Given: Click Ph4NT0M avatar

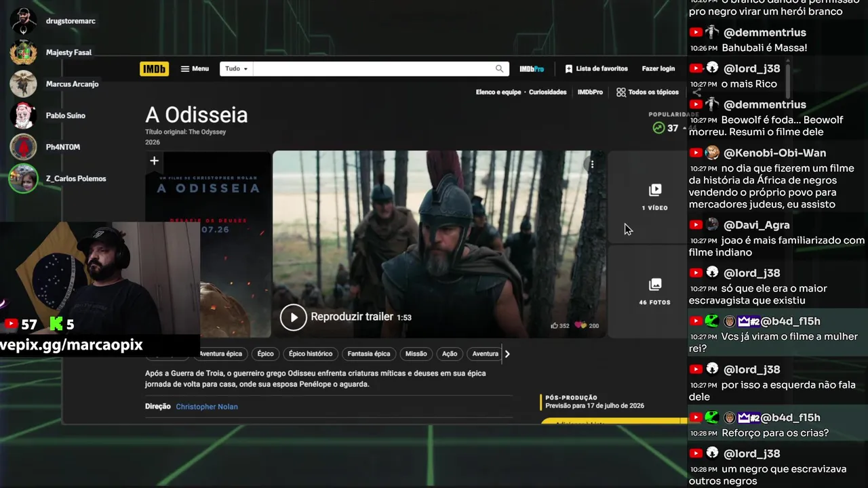Looking at the screenshot, I should click(x=23, y=147).
